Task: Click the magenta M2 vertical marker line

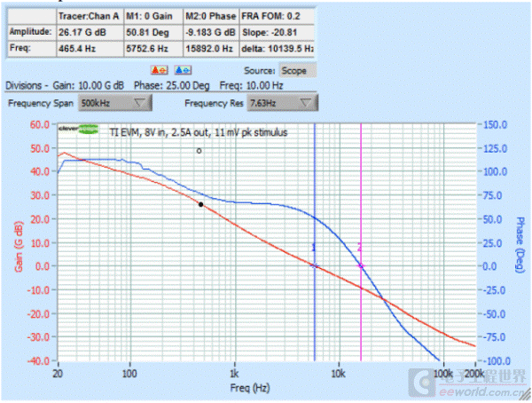Action: coord(361,195)
